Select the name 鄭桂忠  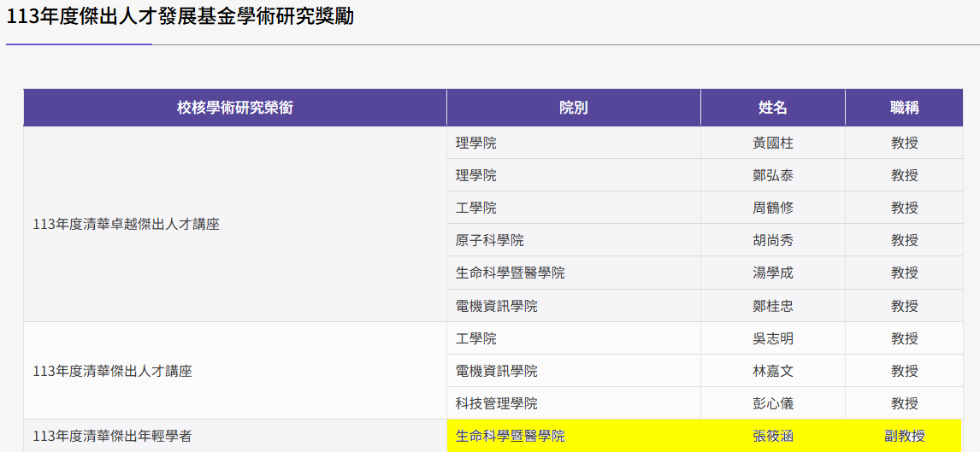pyautogui.click(x=772, y=306)
